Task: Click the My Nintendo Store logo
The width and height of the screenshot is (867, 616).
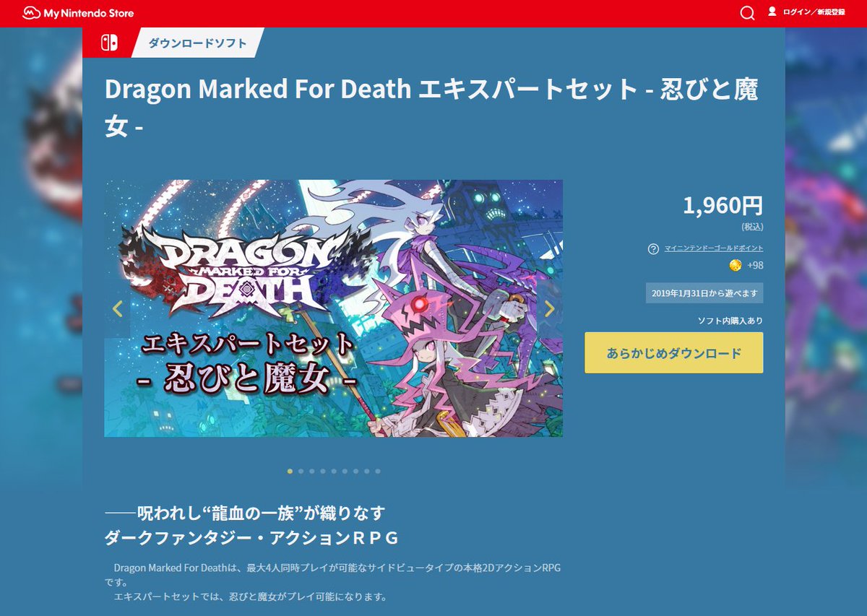Action: (78, 13)
